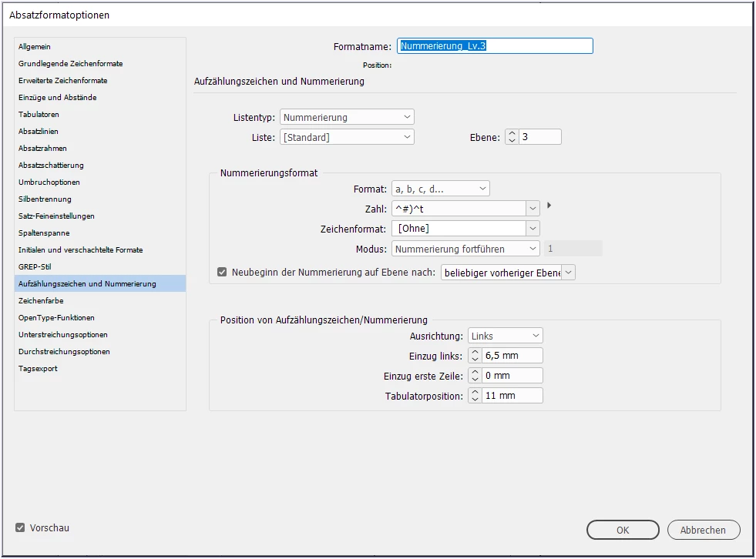Click the Abbrechen button
The image size is (756, 559).
point(704,530)
